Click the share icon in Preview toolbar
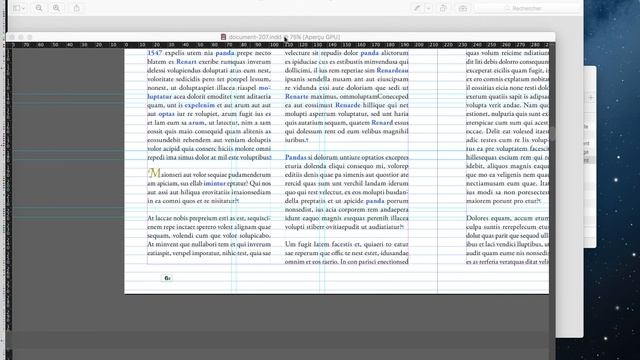 click(77, 8)
